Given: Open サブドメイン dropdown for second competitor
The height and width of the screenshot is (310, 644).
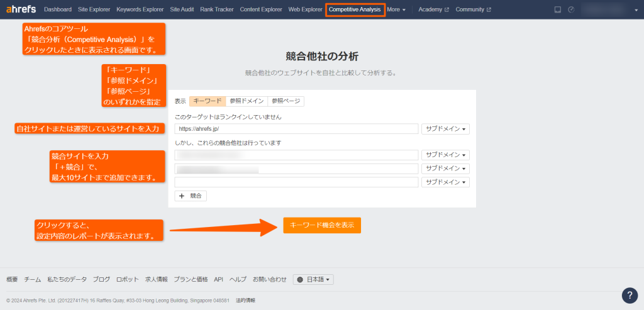Looking at the screenshot, I should (x=446, y=169).
